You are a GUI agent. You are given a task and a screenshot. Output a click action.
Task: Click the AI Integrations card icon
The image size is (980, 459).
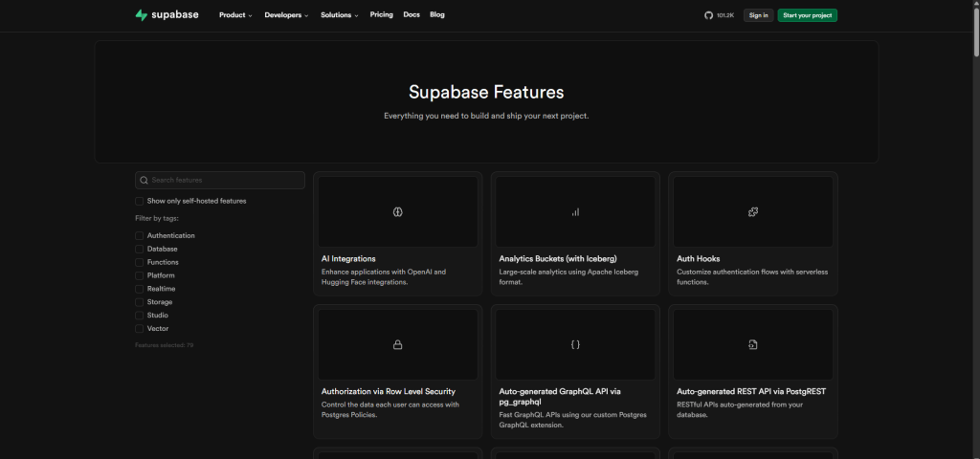click(x=397, y=211)
